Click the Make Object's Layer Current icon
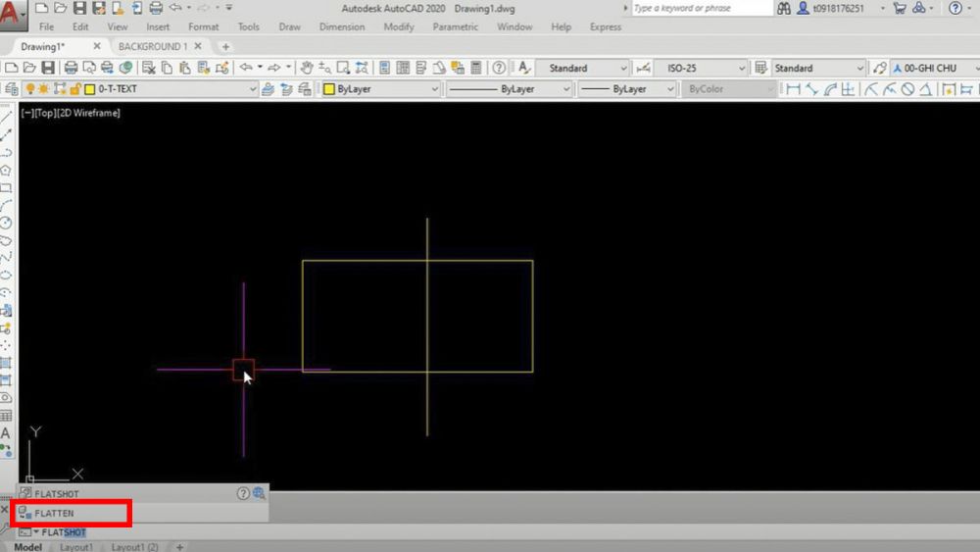The width and height of the screenshot is (980, 552). tap(269, 89)
